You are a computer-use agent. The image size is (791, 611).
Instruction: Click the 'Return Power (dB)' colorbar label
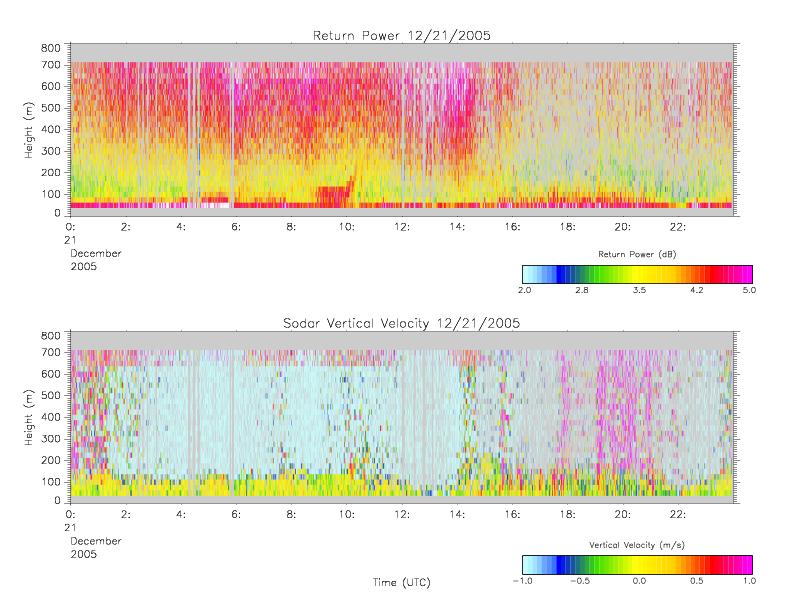(637, 254)
